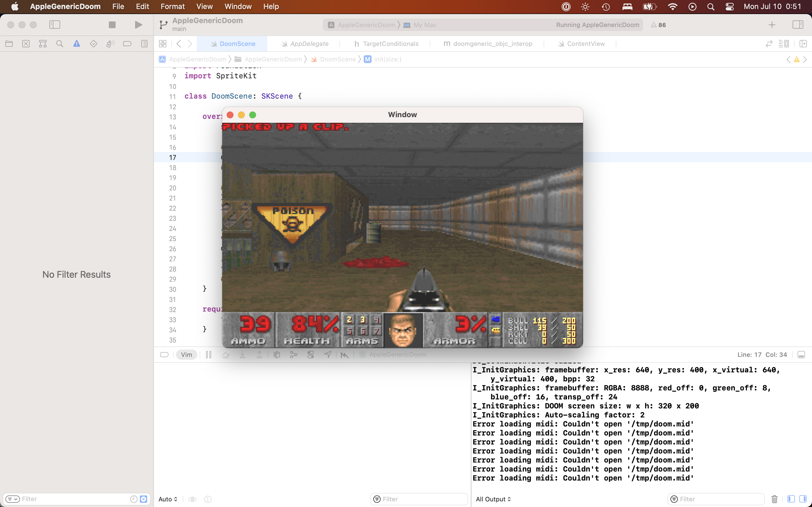Toggle breakpoints in the debug bar
This screenshot has width=812, height=507.
164,354
